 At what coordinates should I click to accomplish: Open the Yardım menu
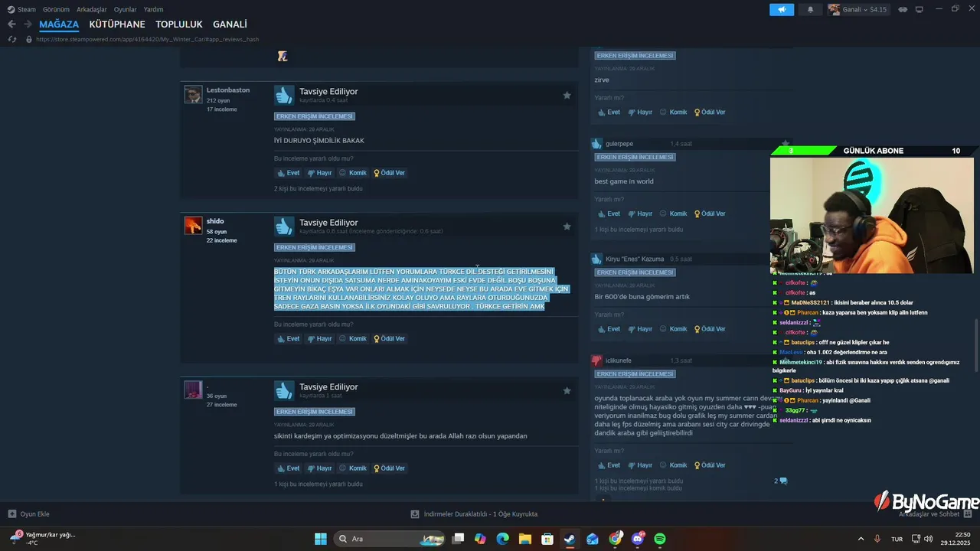(154, 9)
